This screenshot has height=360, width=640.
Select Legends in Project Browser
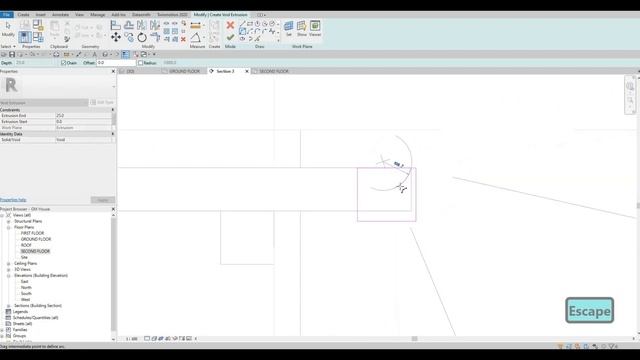click(20, 312)
